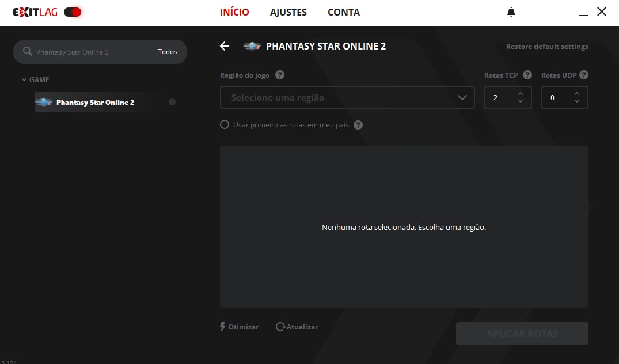This screenshot has height=364, width=619.
Task: Click help icon beside Usar primeiro as rotas
Action: pyautogui.click(x=358, y=125)
